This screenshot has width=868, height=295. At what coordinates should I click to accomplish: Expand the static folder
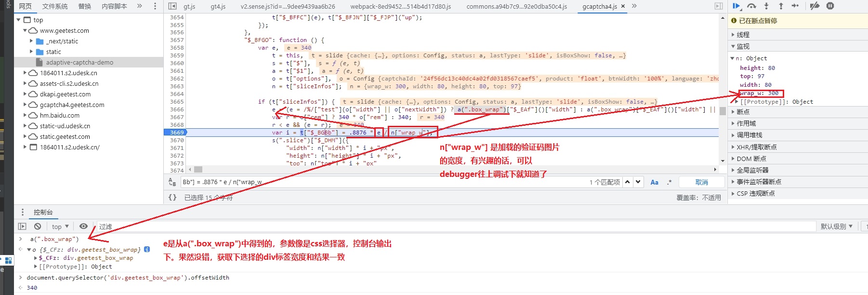pos(31,52)
